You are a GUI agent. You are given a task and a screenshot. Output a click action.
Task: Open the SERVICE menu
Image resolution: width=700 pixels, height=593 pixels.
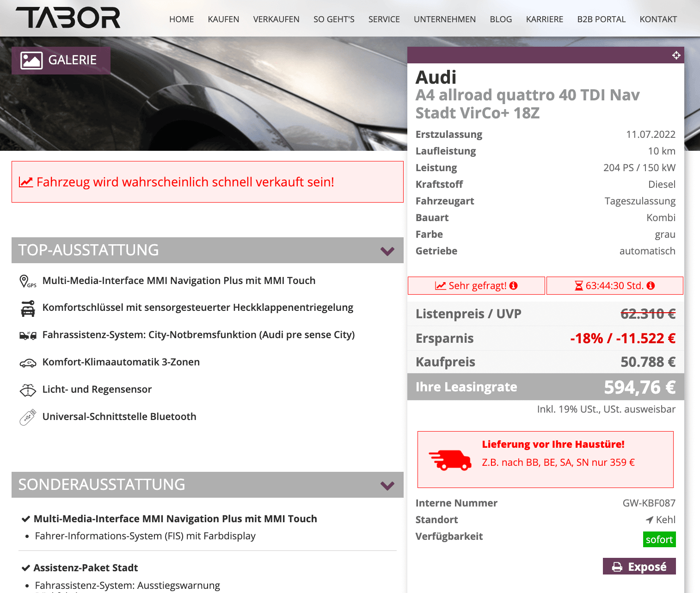pos(384,19)
